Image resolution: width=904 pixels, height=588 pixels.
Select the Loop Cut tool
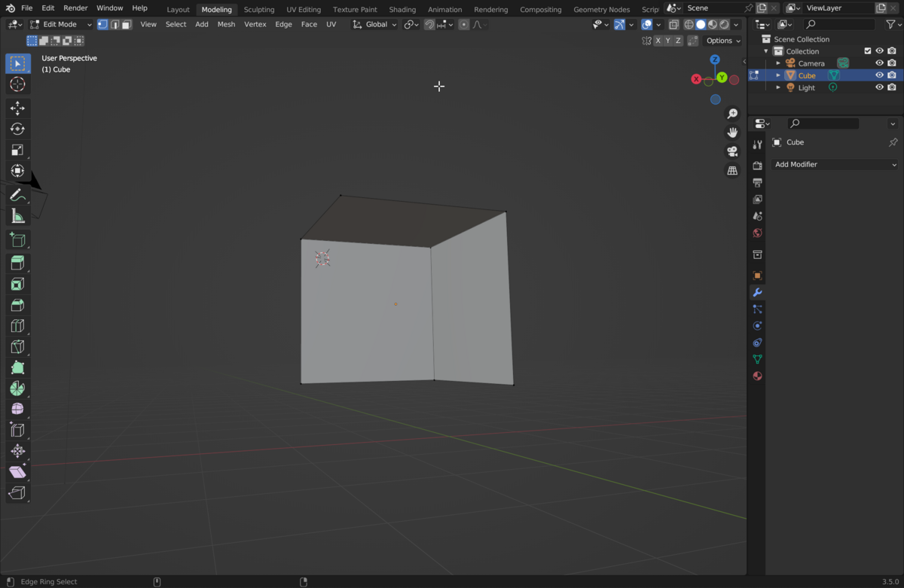[17, 326]
